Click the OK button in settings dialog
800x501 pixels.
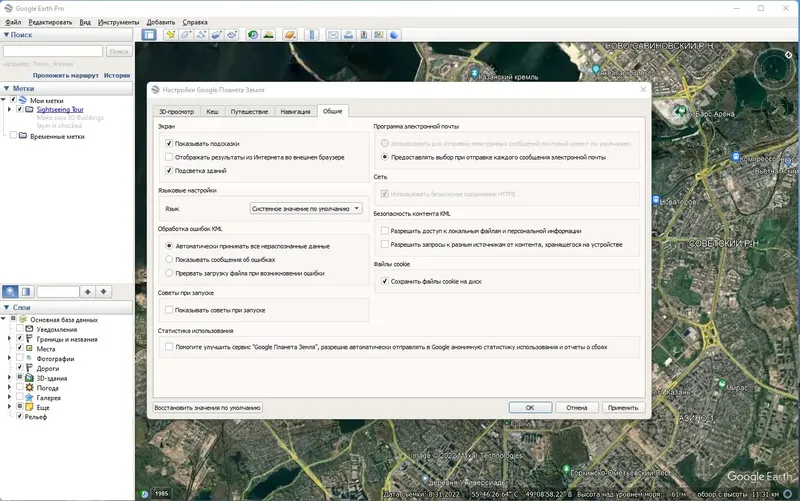tap(530, 408)
